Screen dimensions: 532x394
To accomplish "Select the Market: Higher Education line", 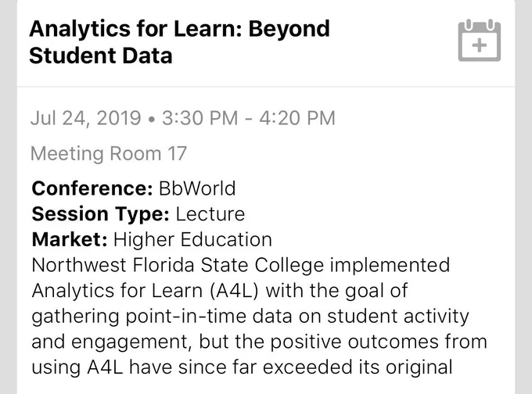I will click(x=152, y=239).
